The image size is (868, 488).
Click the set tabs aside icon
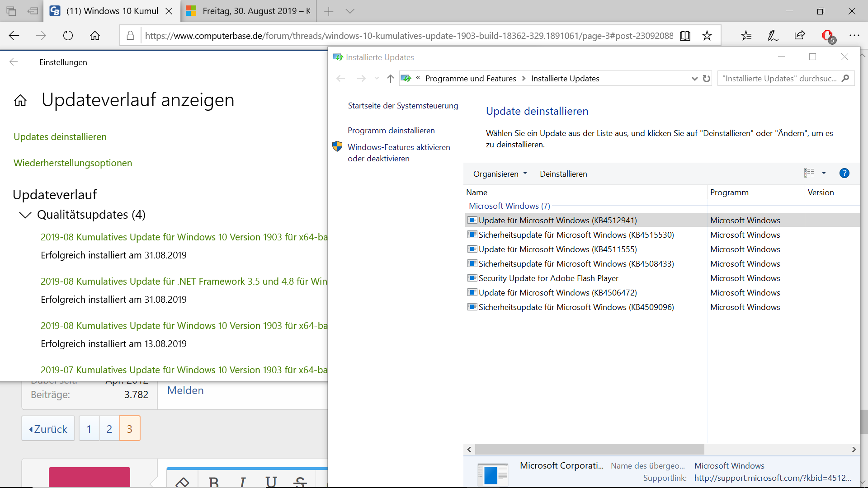pyautogui.click(x=33, y=11)
